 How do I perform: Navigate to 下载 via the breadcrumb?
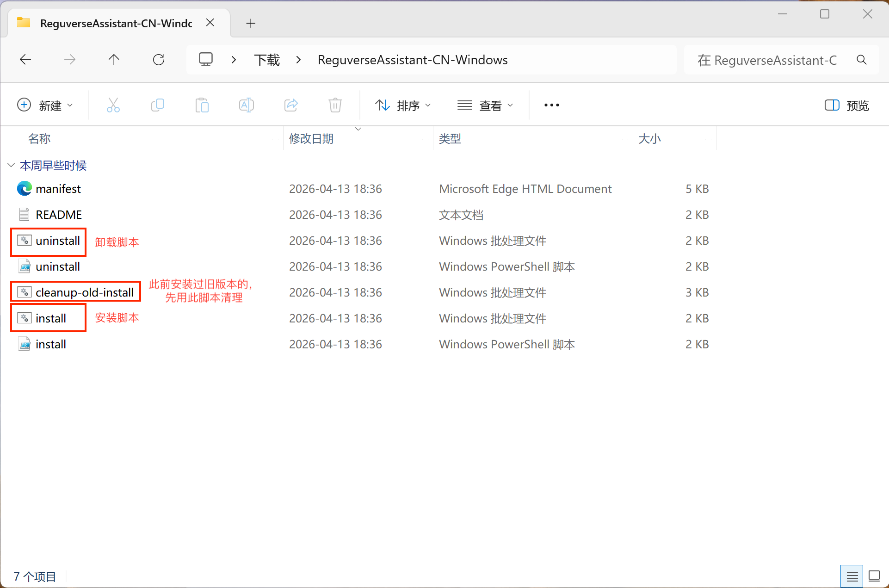click(x=266, y=59)
